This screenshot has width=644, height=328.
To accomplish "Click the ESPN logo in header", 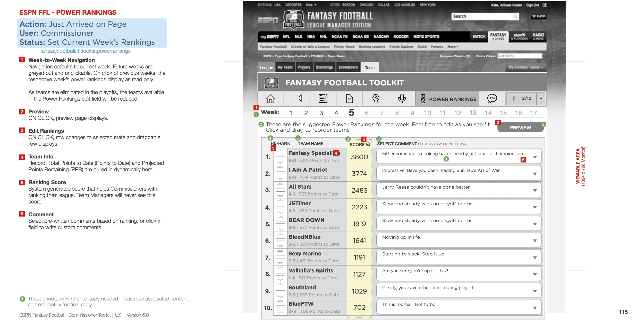I will click(268, 20).
